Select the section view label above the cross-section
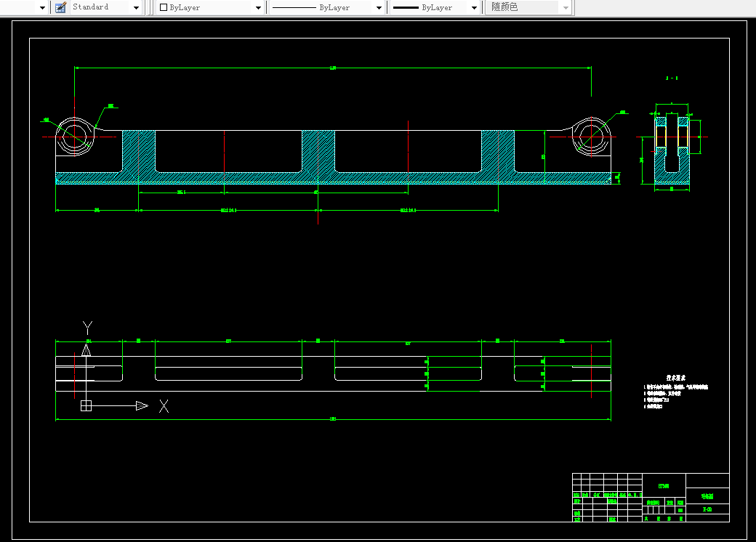 (x=672, y=78)
